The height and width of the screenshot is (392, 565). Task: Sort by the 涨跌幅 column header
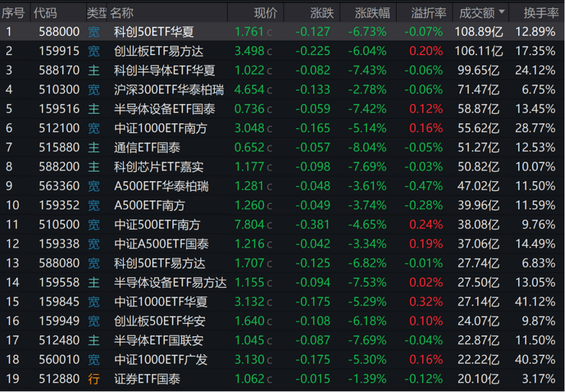pyautogui.click(x=372, y=13)
